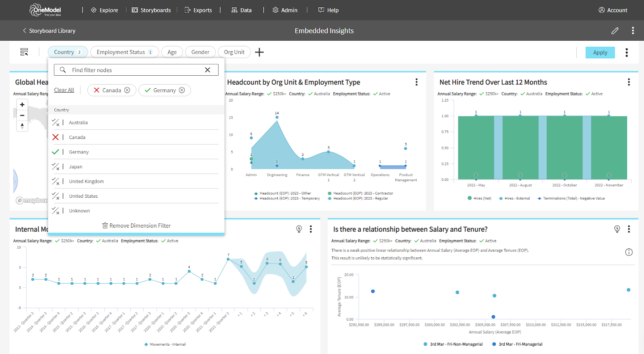Click the Clear All link
644x354 pixels.
(x=64, y=90)
